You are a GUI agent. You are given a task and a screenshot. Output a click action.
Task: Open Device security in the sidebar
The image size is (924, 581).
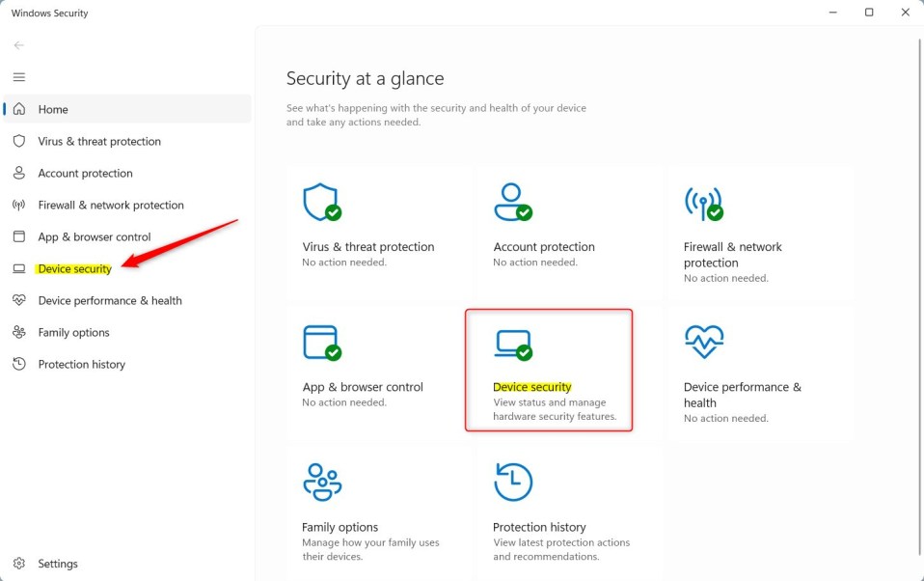(x=127, y=268)
